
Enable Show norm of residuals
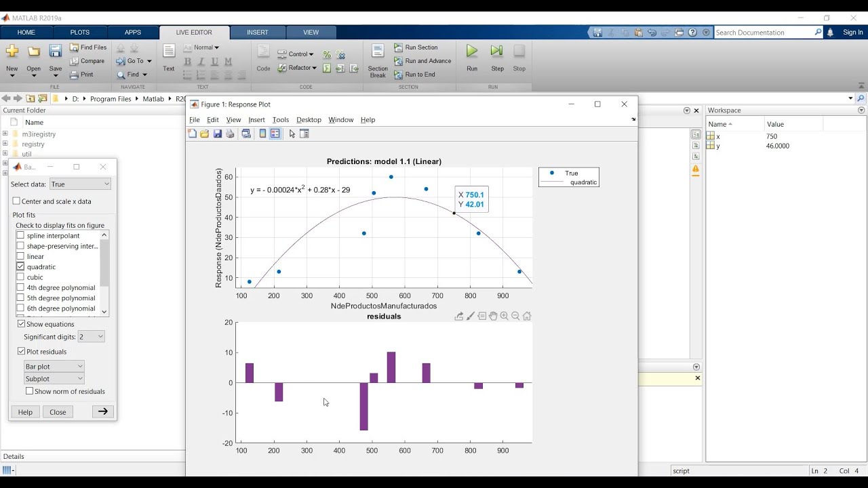(29, 391)
